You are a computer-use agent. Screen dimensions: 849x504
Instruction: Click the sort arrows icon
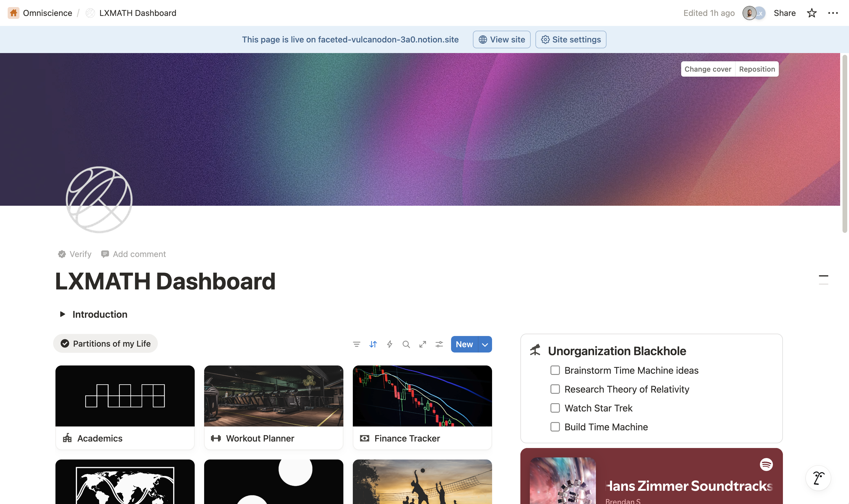[x=373, y=344]
